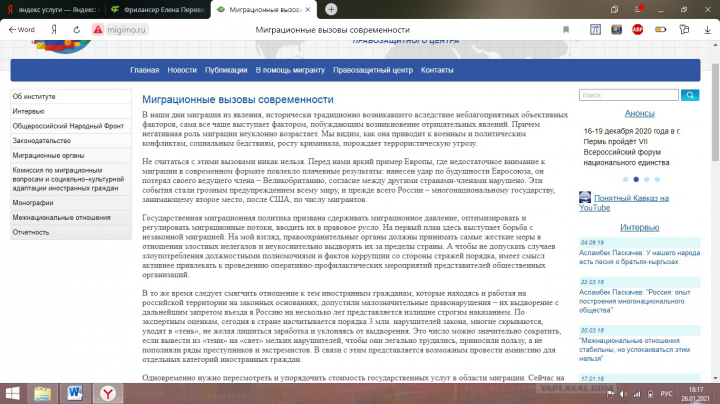Click the scrollbar down arrow
The height and width of the screenshot is (404, 720).
coord(715,378)
